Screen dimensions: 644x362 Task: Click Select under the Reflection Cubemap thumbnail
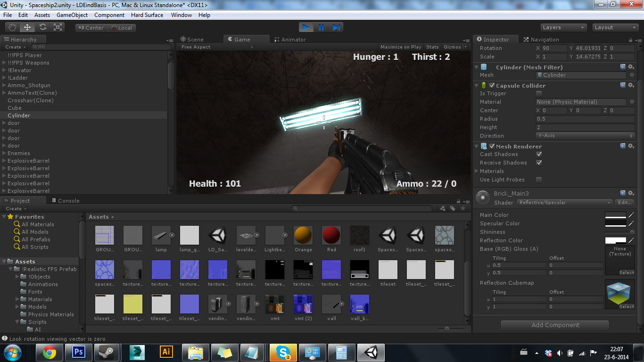(627, 307)
